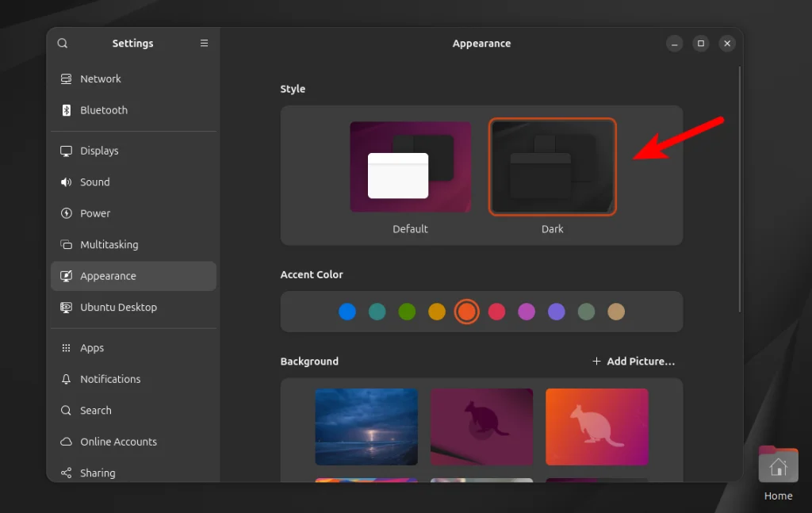812x513 pixels.
Task: Open the Bluetooth settings icon
Action: point(65,109)
